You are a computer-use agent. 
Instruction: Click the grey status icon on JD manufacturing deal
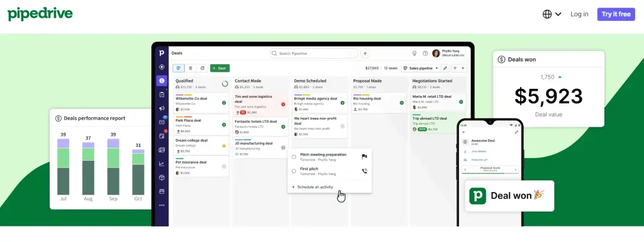(x=283, y=147)
